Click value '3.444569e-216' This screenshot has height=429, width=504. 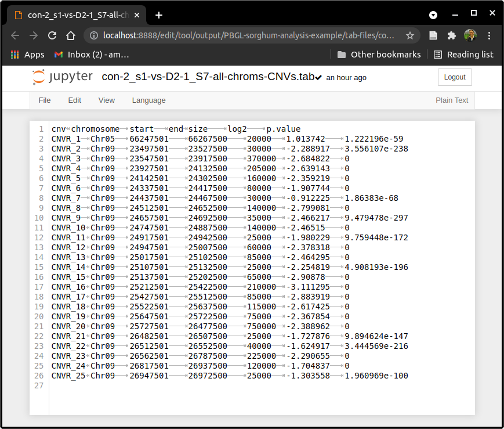(x=376, y=347)
